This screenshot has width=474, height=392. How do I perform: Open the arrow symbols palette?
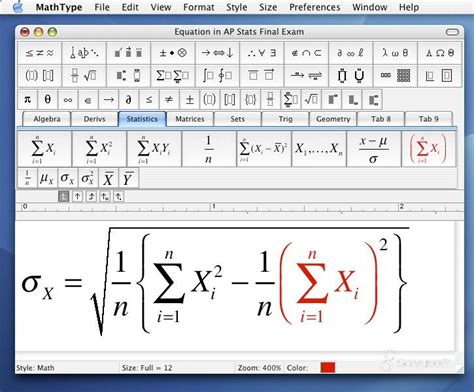pos(217,53)
